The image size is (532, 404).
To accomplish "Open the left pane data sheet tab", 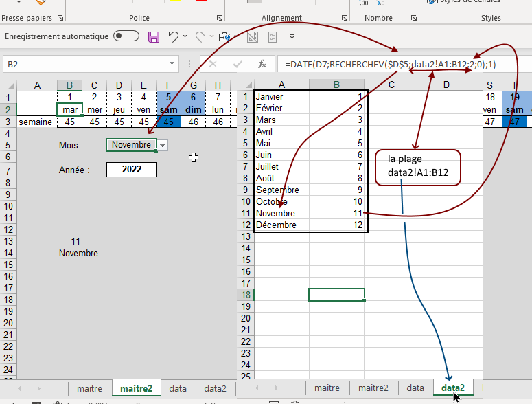I will point(178,388).
